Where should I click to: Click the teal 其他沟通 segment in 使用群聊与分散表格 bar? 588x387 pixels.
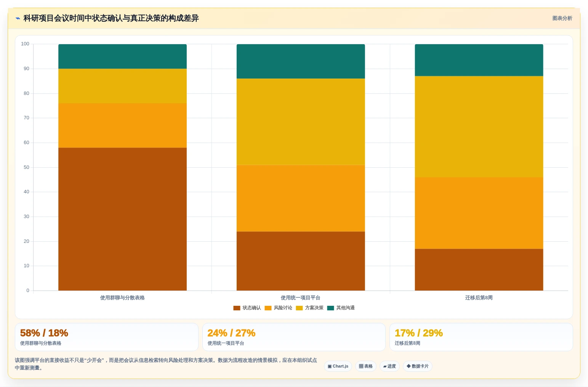[122, 56]
